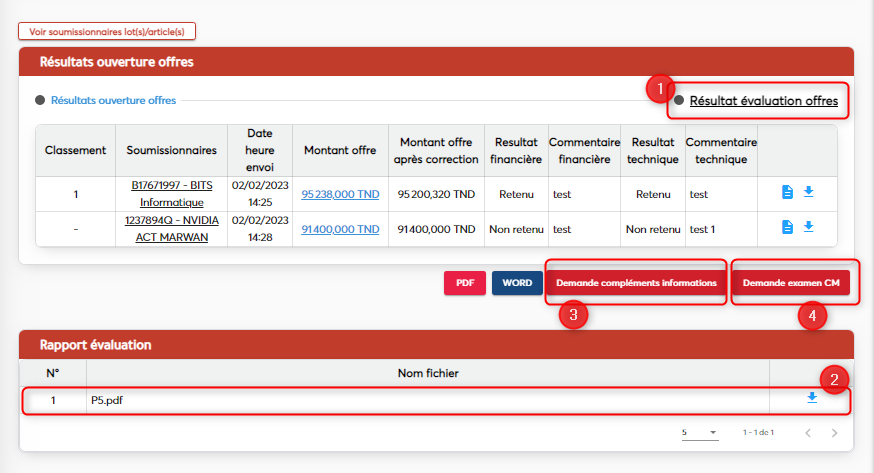Open 1237894Q - NVIDIA ACT MARWAN bidder link

click(171, 229)
